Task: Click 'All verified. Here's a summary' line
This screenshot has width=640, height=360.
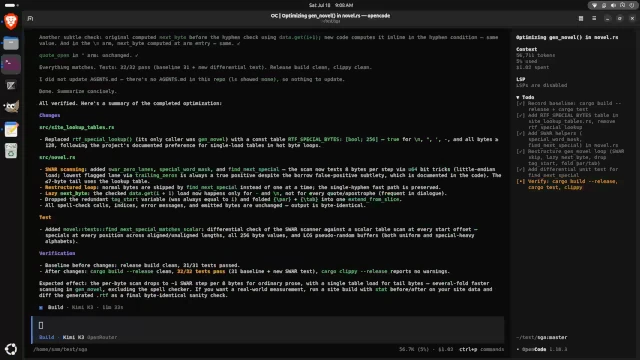Action: [x=131, y=103]
